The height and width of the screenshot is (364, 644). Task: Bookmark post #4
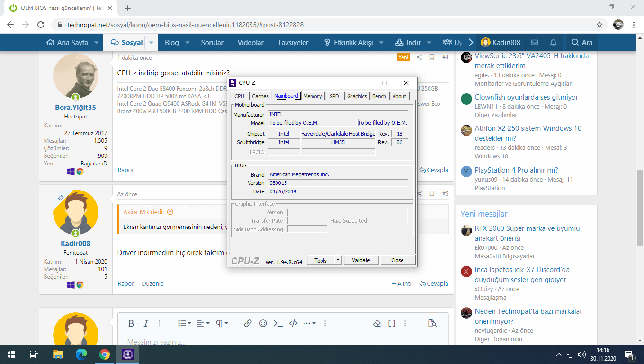(432, 57)
